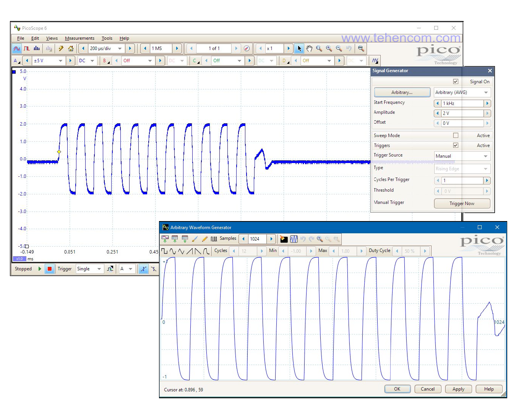The image size is (516, 420).
Task: Close the Signal Generator panel
Action: 490,71
